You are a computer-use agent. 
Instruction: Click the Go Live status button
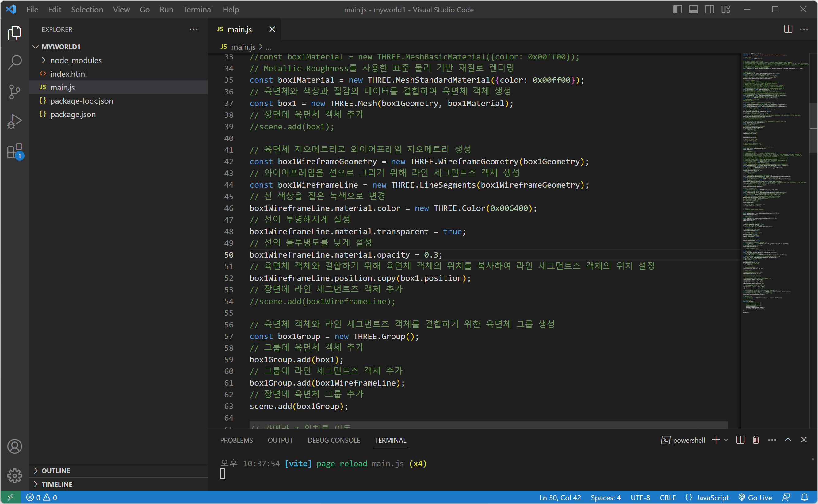point(755,497)
